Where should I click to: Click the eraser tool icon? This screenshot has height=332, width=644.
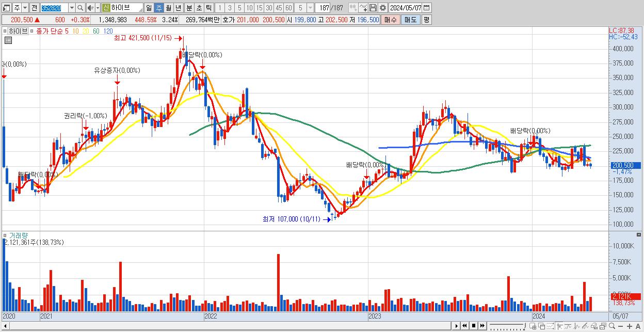pos(594,326)
